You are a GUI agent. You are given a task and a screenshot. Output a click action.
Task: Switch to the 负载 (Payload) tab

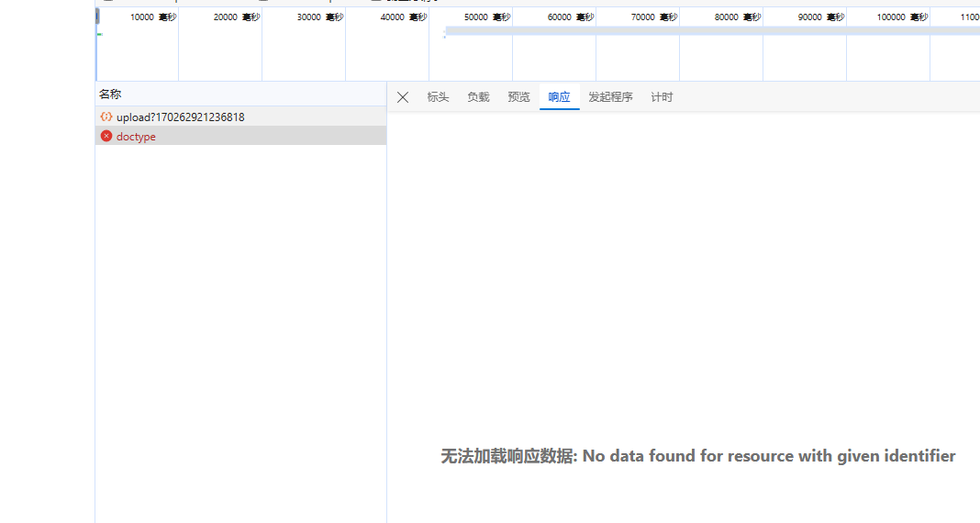click(x=478, y=97)
